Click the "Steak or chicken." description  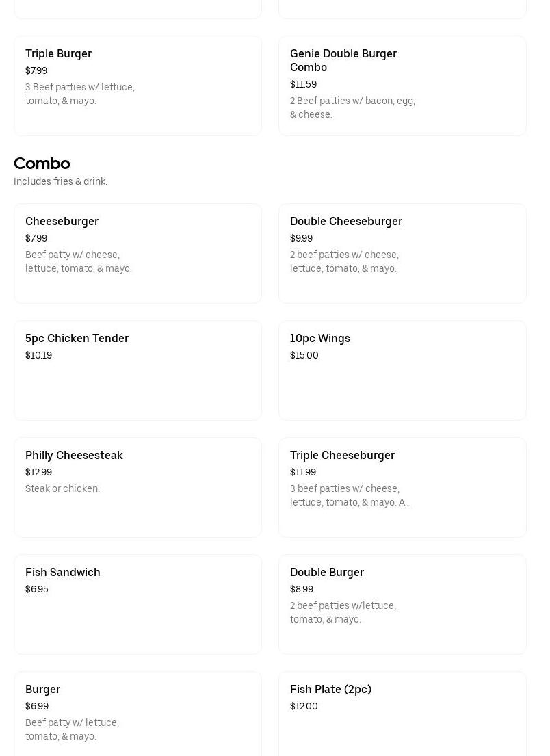point(62,489)
